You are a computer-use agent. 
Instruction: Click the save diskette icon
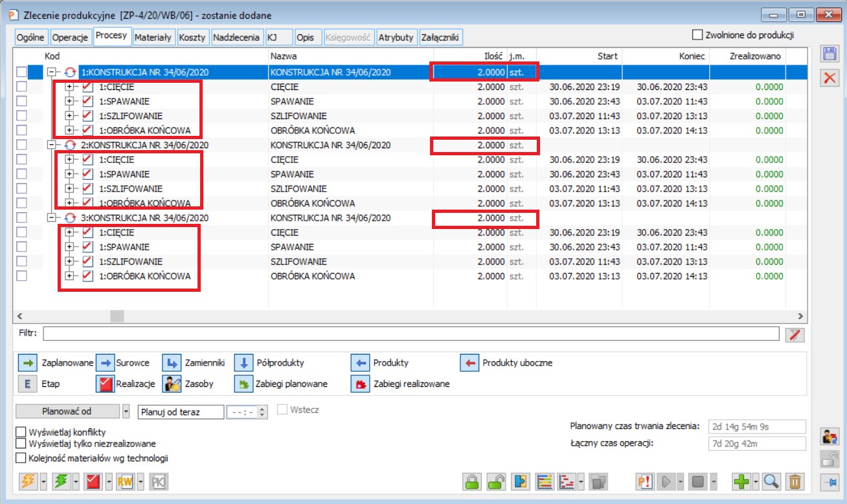830,54
